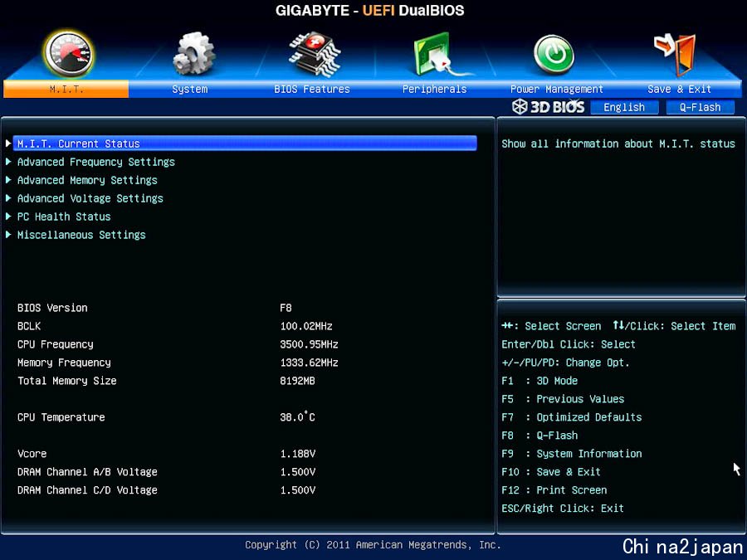The height and width of the screenshot is (560, 747).
Task: Launch the Q-Flash button
Action: pos(700,108)
